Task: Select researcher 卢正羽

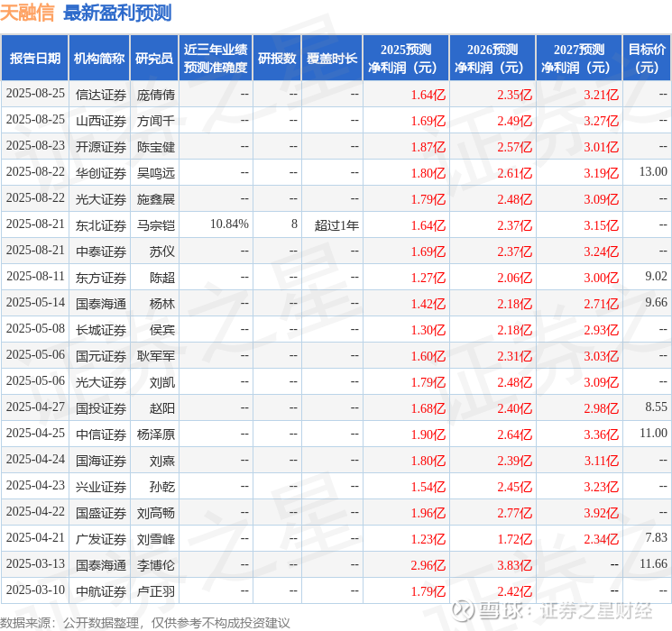Action: click(155, 591)
